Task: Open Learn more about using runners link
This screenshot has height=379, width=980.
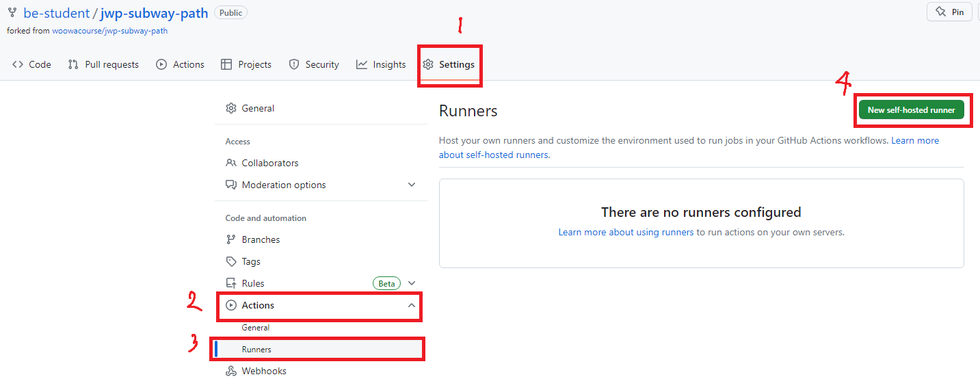Action: pyautogui.click(x=626, y=232)
